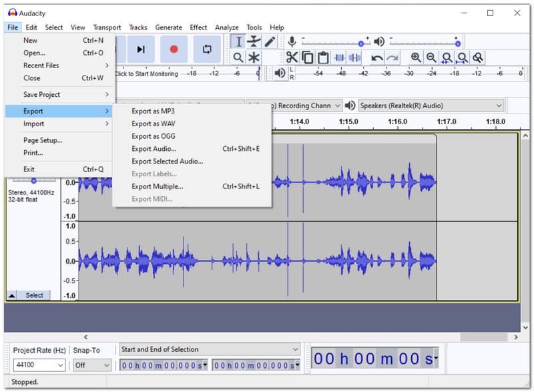The width and height of the screenshot is (534, 392).
Task: Open the Effect menu
Action: pos(198,27)
